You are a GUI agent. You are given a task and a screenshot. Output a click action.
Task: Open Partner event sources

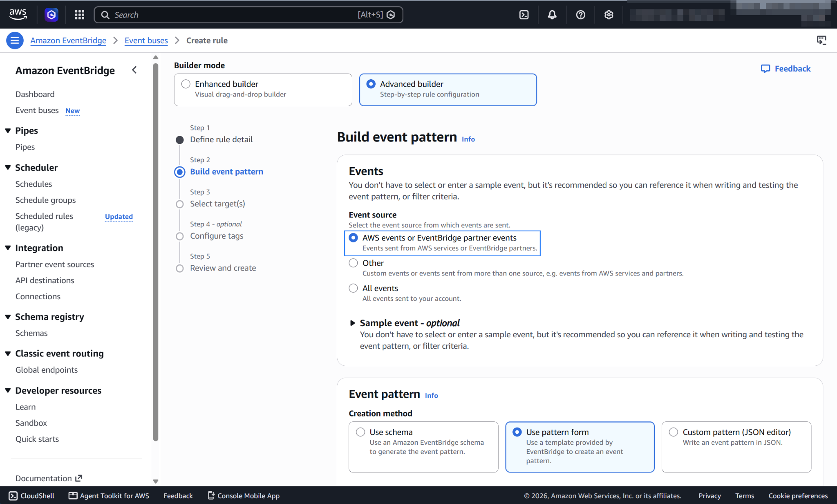[x=55, y=264]
